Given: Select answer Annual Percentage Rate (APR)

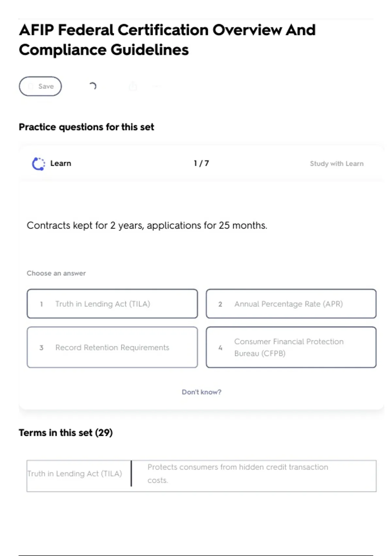Looking at the screenshot, I should point(291,304).
